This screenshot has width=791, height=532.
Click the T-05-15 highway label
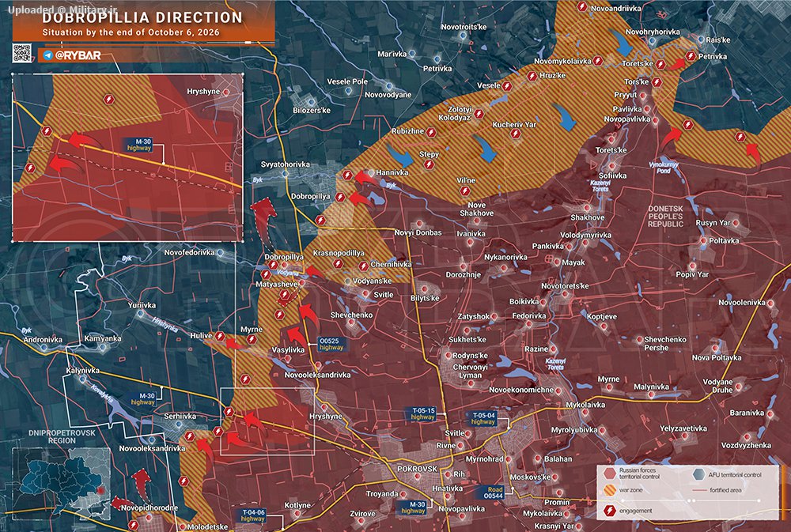coord(422,414)
